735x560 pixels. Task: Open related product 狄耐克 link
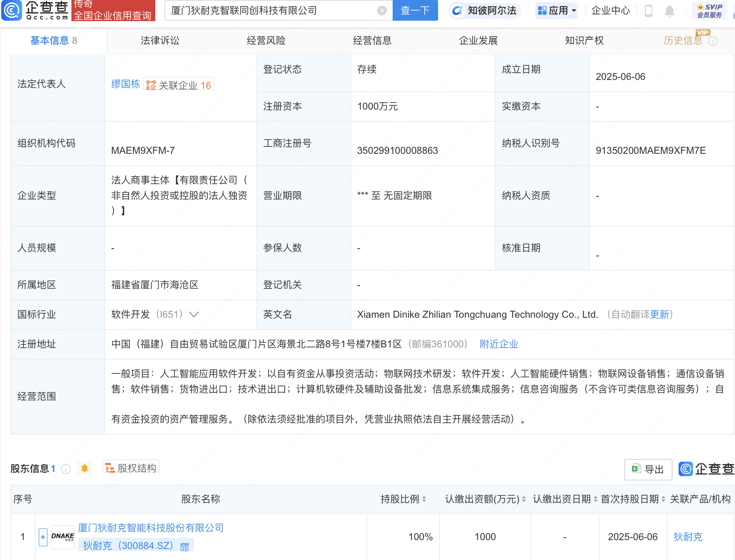[688, 537]
